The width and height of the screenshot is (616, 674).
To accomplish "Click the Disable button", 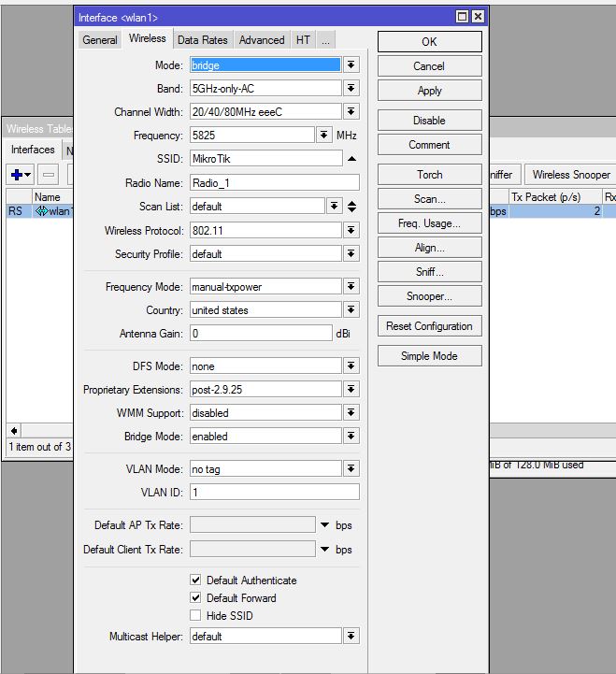I will click(x=429, y=121).
